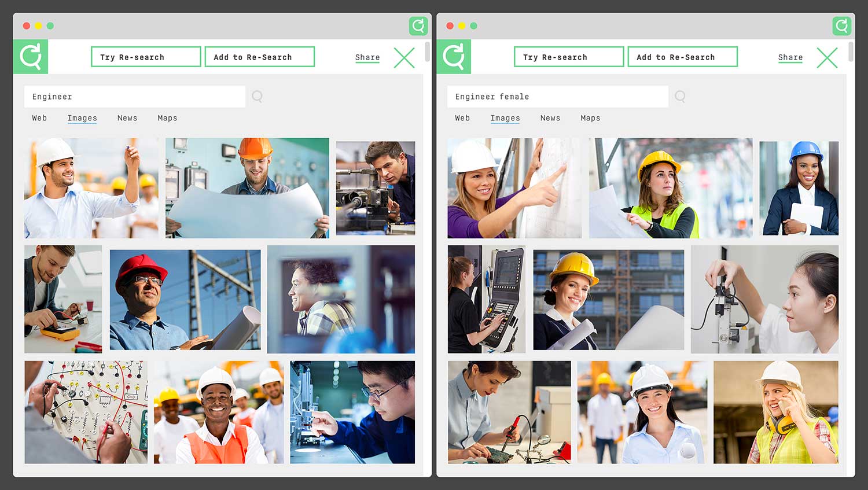Viewport: 868px width, 490px height.
Task: Close the right Re-search toolbar with X
Action: click(x=827, y=57)
